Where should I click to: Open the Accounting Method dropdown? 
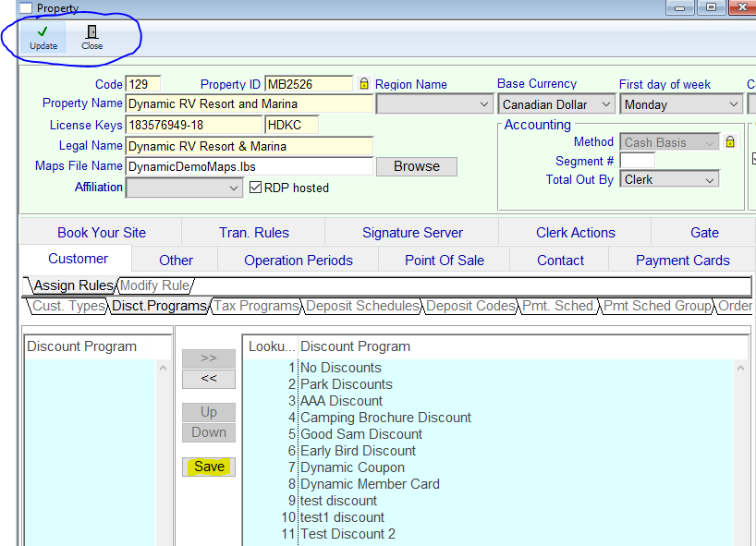[x=670, y=142]
